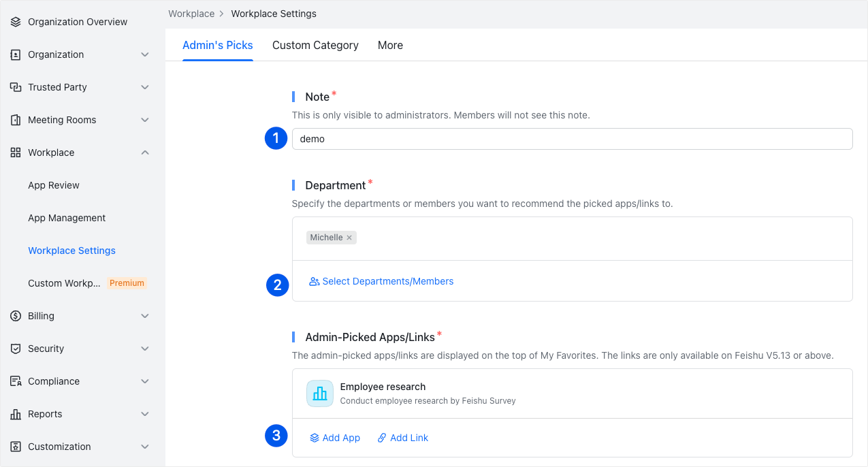Expand the Billing section chevron
Image resolution: width=868 pixels, height=467 pixels.
point(145,316)
